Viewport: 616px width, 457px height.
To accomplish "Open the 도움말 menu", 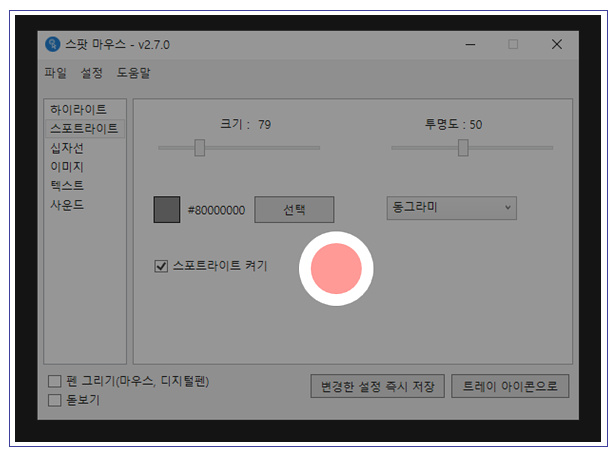I will click(134, 73).
